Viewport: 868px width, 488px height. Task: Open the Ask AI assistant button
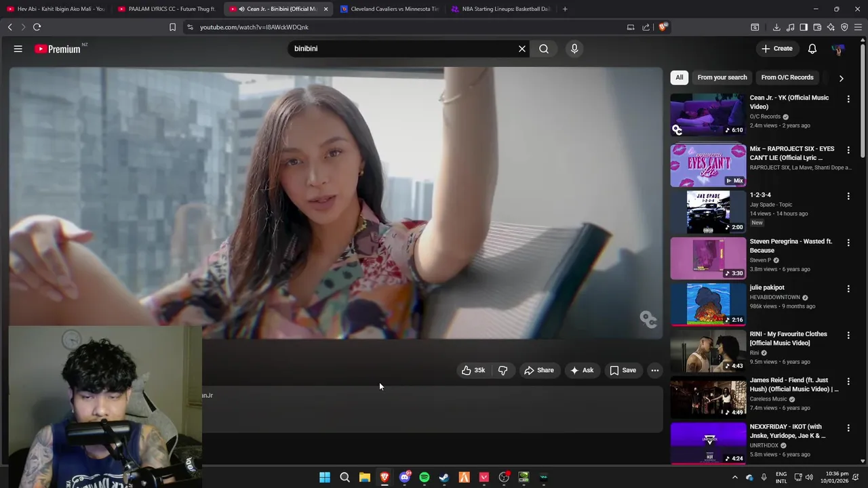pos(582,370)
